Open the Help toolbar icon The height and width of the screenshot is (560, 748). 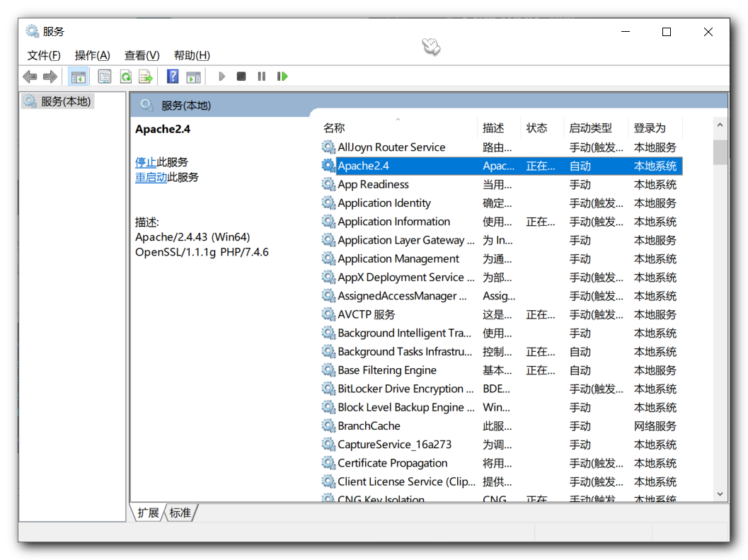173,76
